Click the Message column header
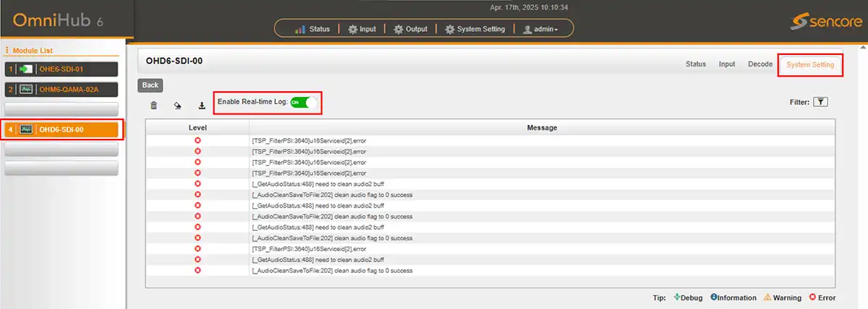This screenshot has height=309, width=868. click(542, 127)
